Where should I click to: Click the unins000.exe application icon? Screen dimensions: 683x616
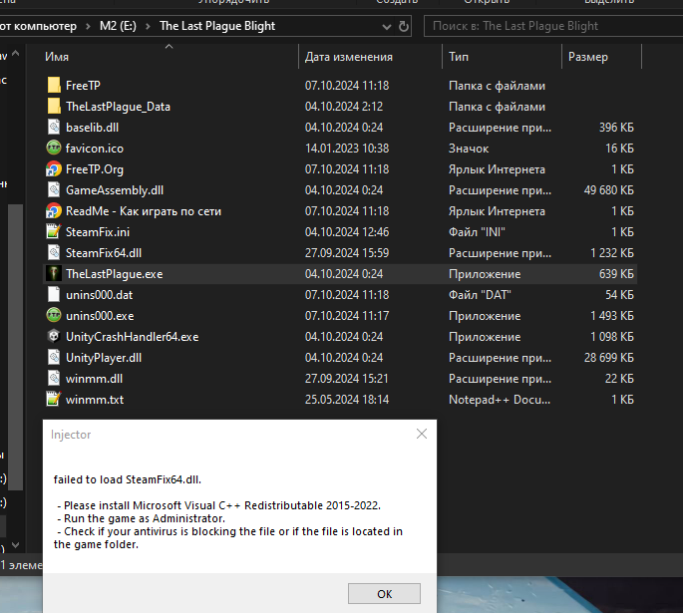click(54, 315)
